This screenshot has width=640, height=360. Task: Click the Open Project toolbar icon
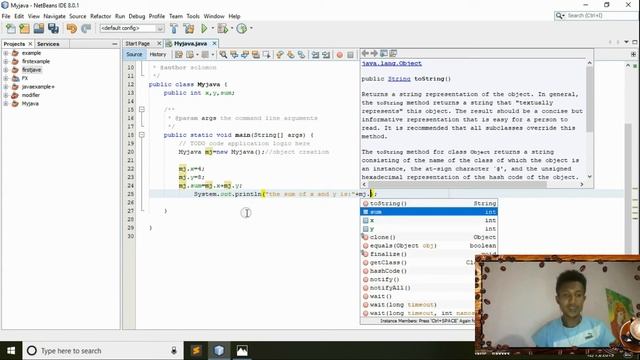(39, 28)
